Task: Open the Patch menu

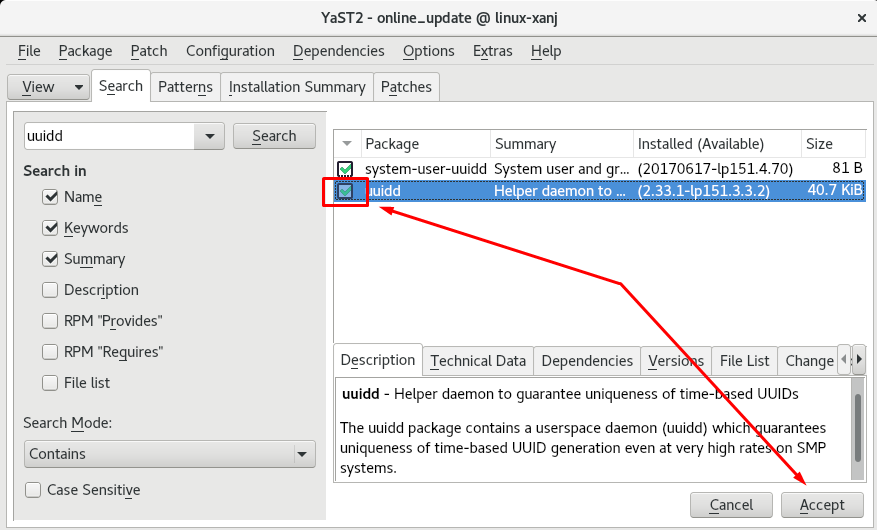Action: 149,51
